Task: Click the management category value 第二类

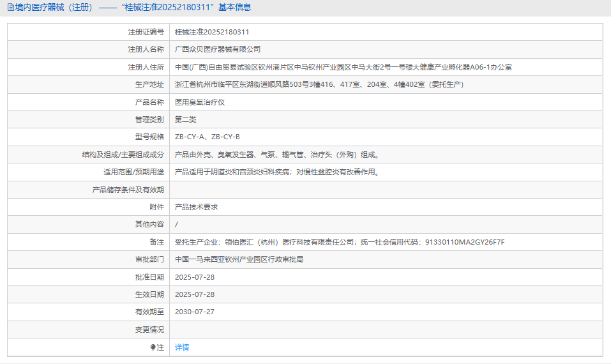Action: 186,119
